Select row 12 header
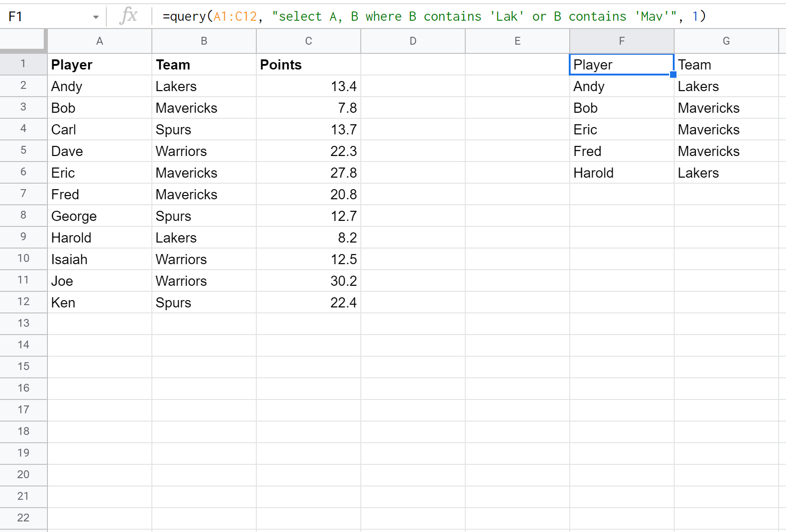Image resolution: width=786 pixels, height=532 pixels. tap(23, 302)
